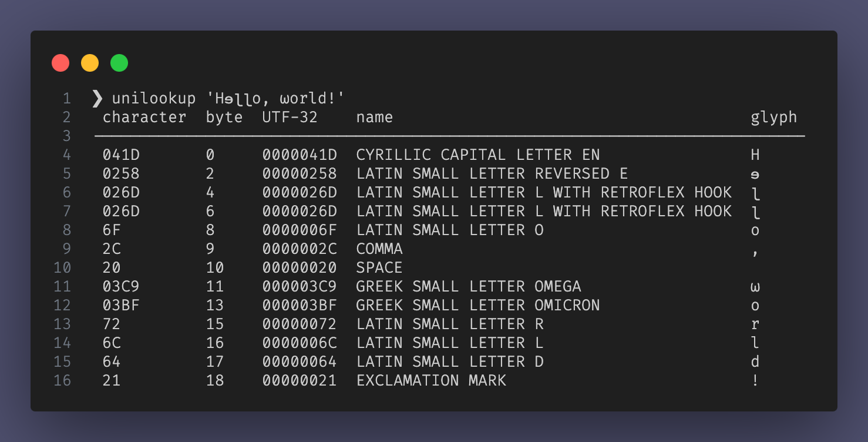Click GREEK SMALL LETTER OMICRON row name
This screenshot has width=868, height=442.
coord(478,305)
